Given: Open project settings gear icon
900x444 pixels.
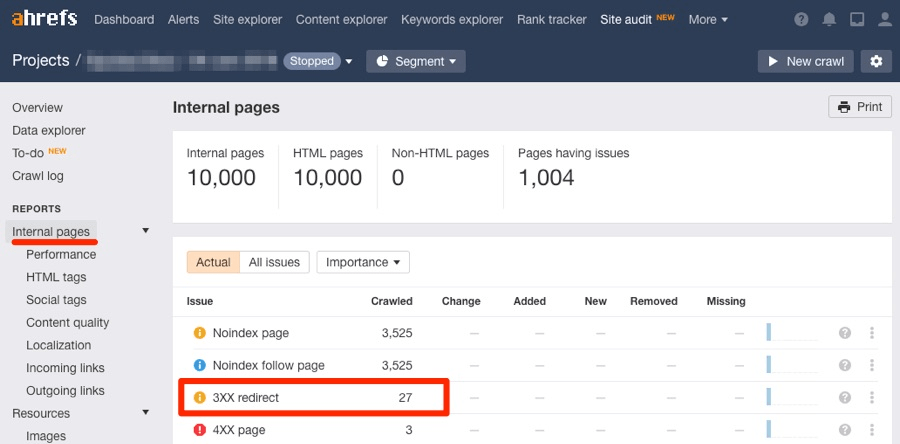Looking at the screenshot, I should [876, 61].
